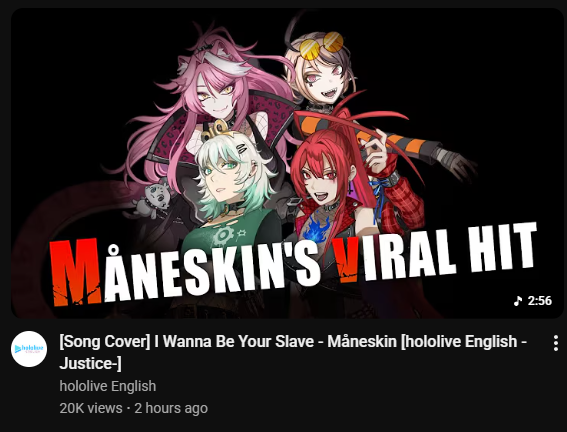Click the 2 hours ago timestamp
The height and width of the screenshot is (432, 567).
[x=171, y=408]
